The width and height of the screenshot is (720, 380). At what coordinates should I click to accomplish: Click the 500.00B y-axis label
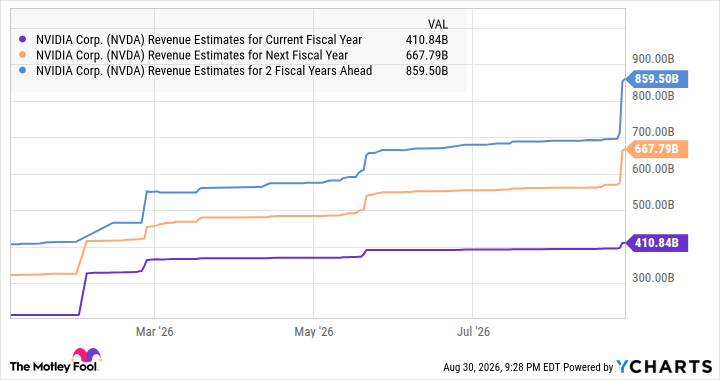[x=653, y=205]
